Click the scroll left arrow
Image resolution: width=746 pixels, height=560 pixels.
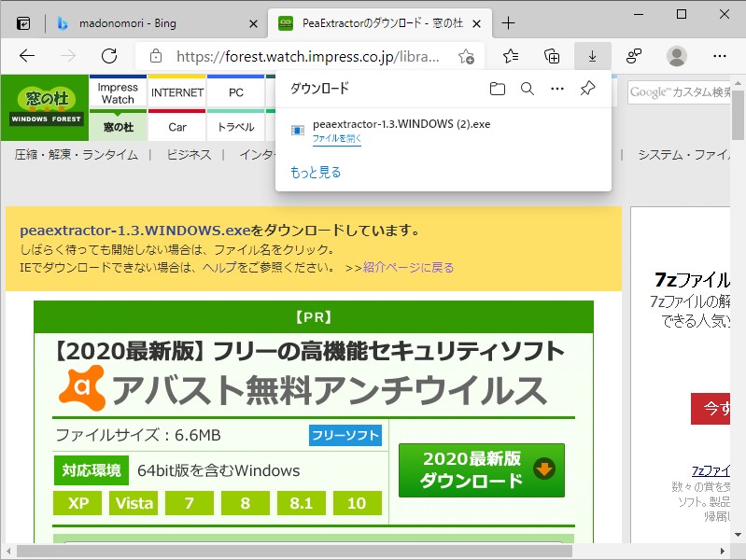pyautogui.click(x=8, y=551)
